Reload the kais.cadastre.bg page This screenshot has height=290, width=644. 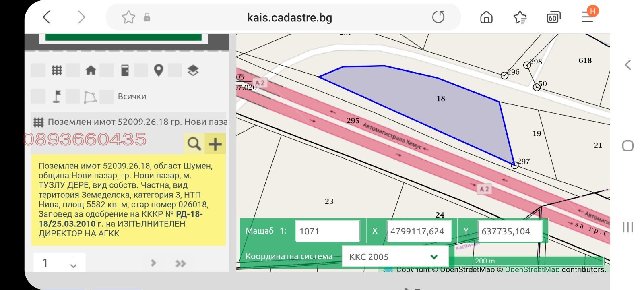[x=438, y=17]
